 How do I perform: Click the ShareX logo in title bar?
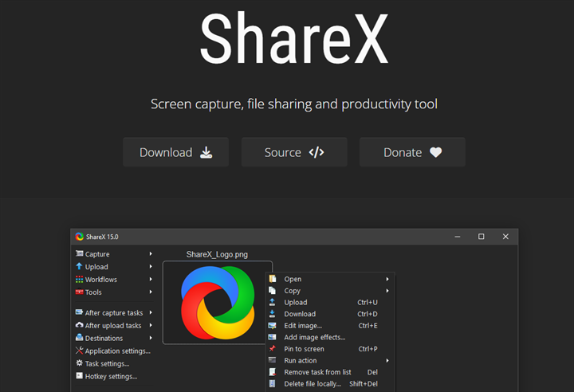(x=80, y=237)
